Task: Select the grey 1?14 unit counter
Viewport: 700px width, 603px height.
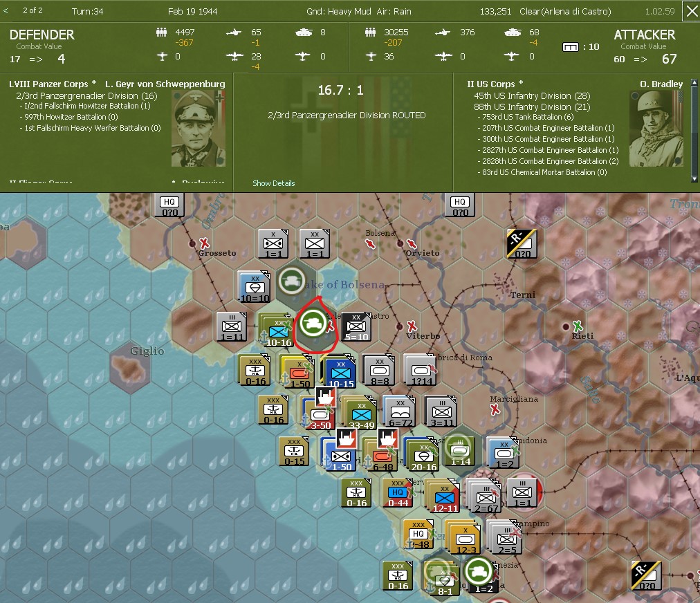Action: point(420,371)
